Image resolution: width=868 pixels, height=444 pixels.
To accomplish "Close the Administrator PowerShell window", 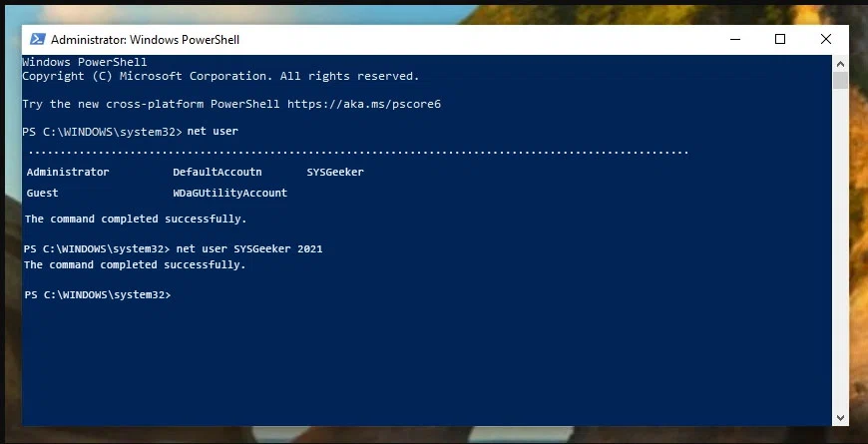I will click(825, 39).
